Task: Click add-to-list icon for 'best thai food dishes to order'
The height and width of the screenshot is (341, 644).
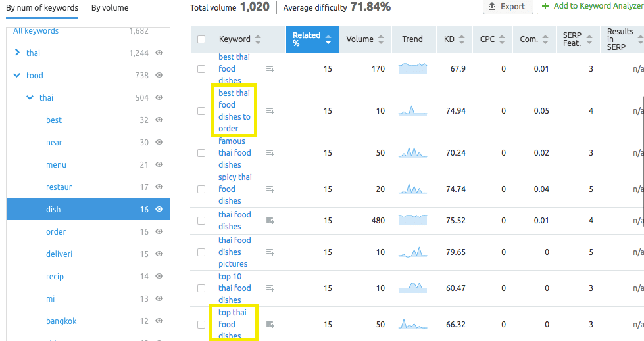Action: [270, 111]
